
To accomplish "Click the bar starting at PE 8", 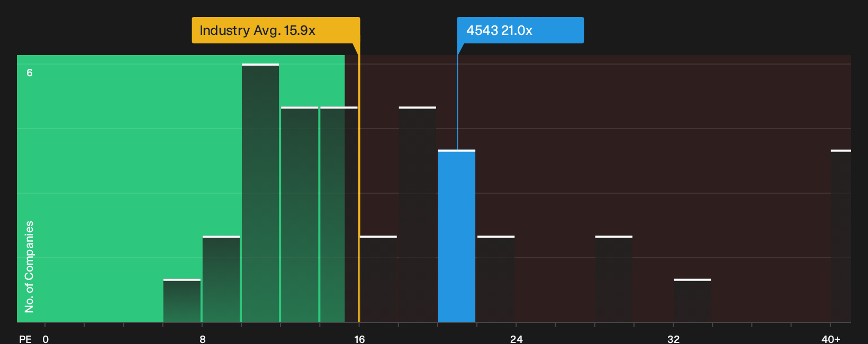I will (221, 279).
